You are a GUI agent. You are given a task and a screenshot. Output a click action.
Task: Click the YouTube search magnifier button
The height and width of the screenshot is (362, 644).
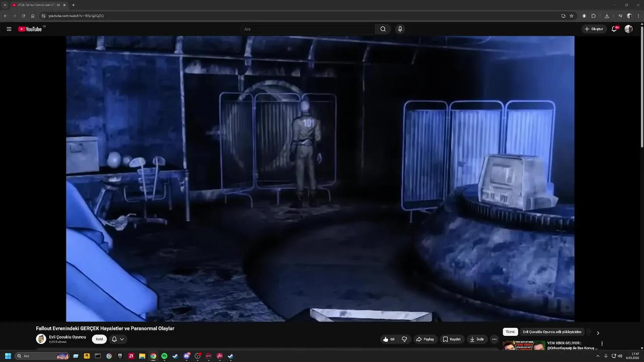tap(383, 29)
